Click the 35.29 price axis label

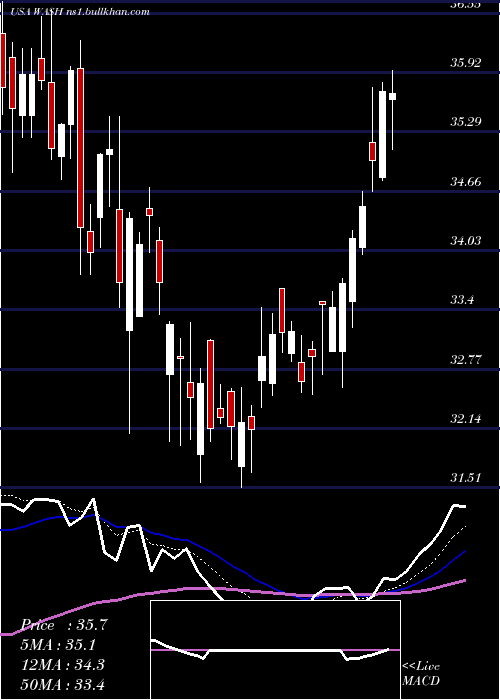[466, 121]
